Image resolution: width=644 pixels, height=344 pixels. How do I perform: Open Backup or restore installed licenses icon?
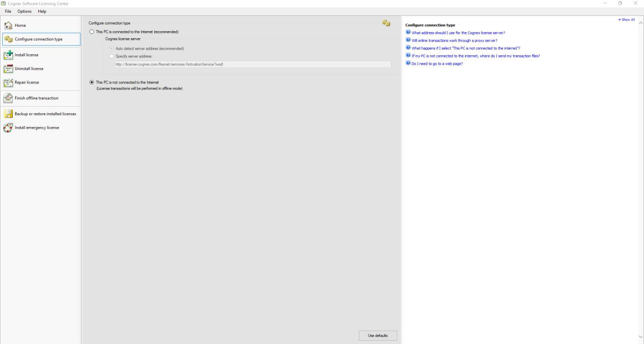pyautogui.click(x=8, y=113)
